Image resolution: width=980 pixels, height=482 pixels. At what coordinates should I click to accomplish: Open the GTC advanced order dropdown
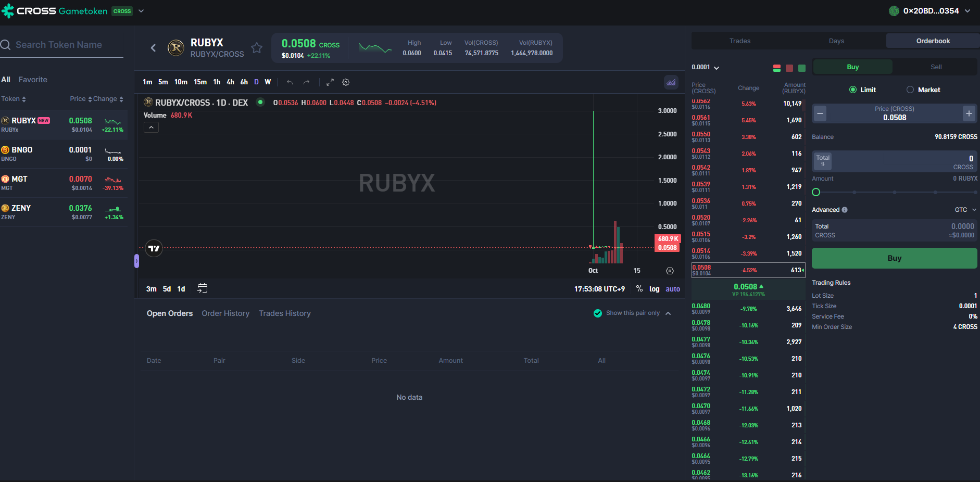pyautogui.click(x=965, y=210)
